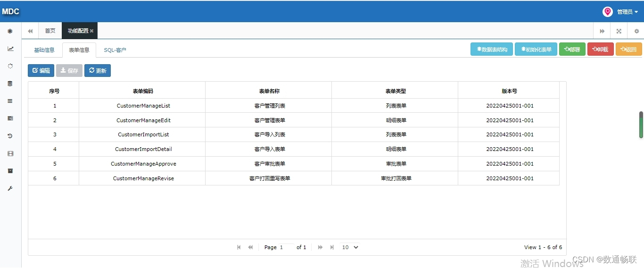Viewport: 644px width, 268px height.
Task: Sort by the 序号 column header
Action: tap(54, 90)
